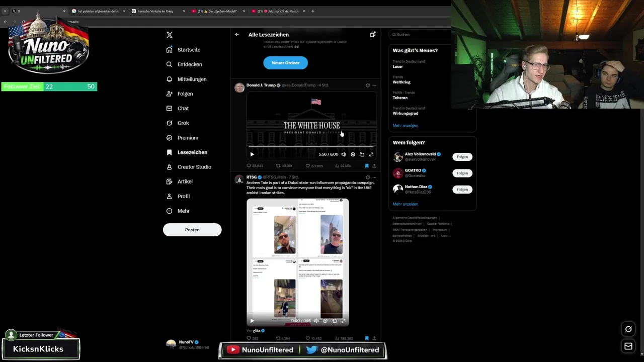Enable picture-in-picture on White House video
The height and width of the screenshot is (362, 644).
362,154
